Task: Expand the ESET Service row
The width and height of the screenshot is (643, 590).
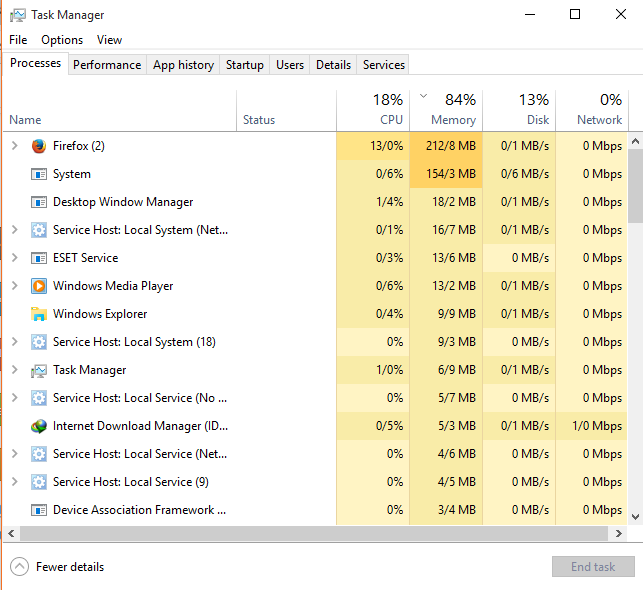Action: (x=15, y=257)
